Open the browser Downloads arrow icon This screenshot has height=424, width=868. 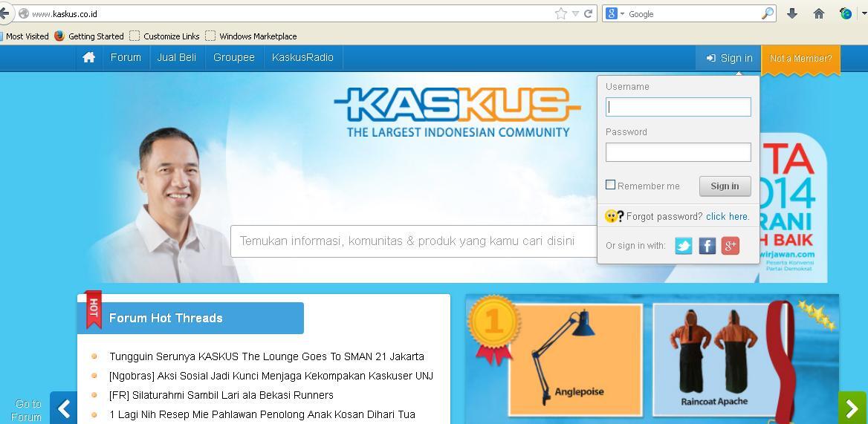click(x=792, y=14)
